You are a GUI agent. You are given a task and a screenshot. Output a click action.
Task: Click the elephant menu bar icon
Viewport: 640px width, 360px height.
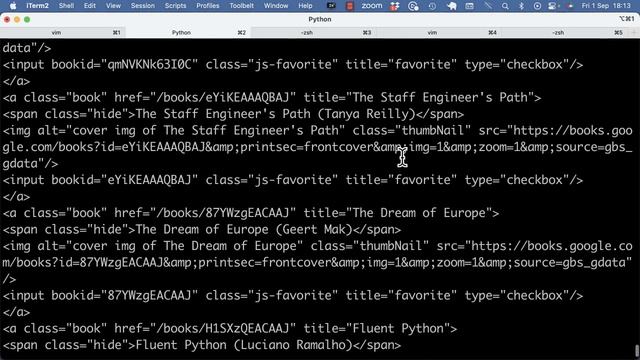click(451, 6)
